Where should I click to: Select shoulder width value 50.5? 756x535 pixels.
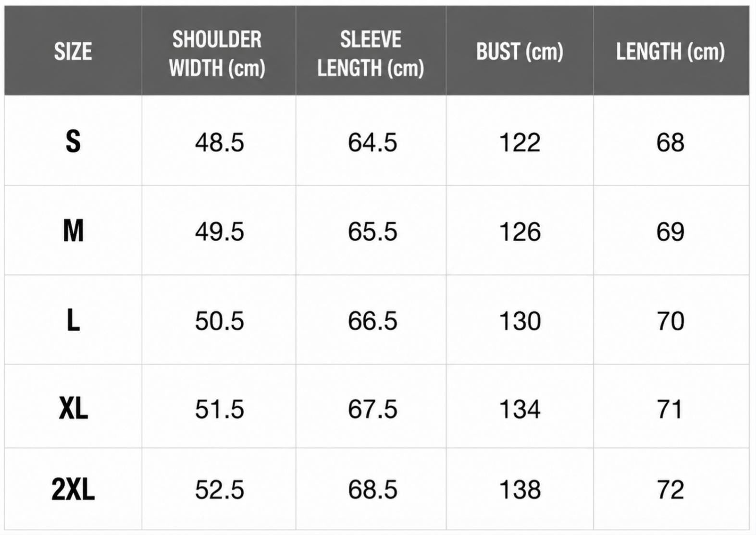(219, 321)
